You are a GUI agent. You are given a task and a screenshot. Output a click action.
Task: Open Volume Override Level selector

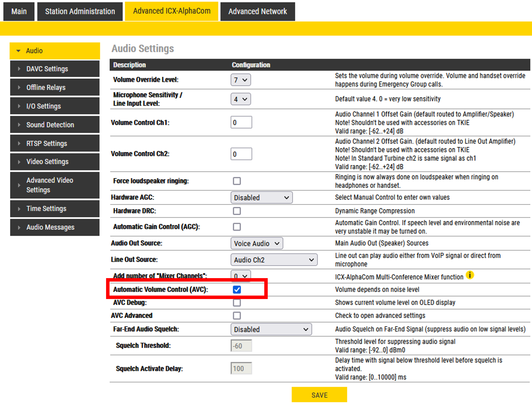(x=240, y=80)
